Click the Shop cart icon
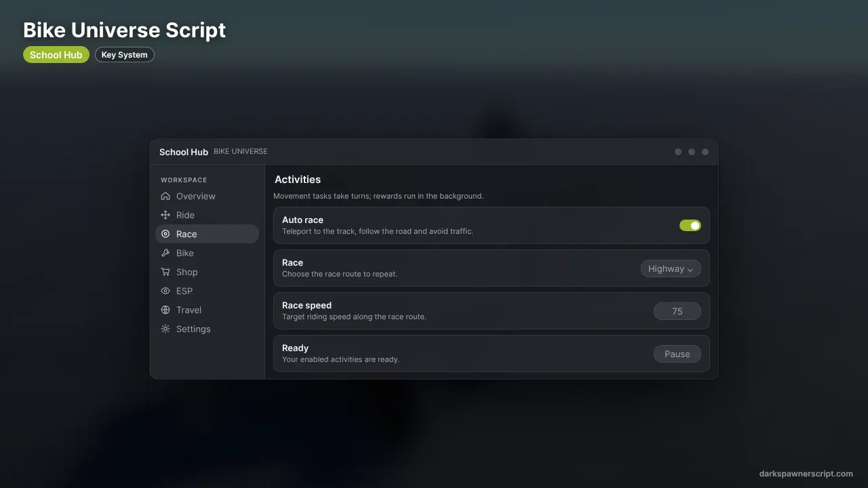 coord(165,272)
